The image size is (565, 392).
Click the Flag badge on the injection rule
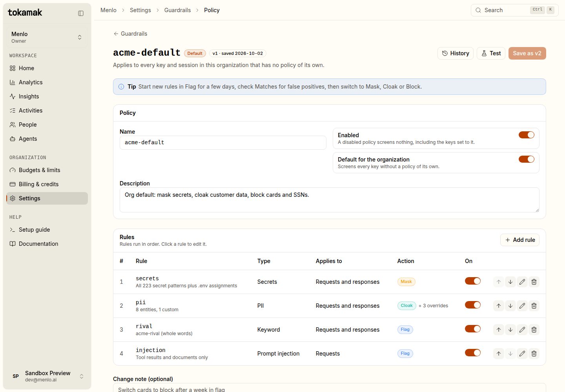pyautogui.click(x=405, y=354)
